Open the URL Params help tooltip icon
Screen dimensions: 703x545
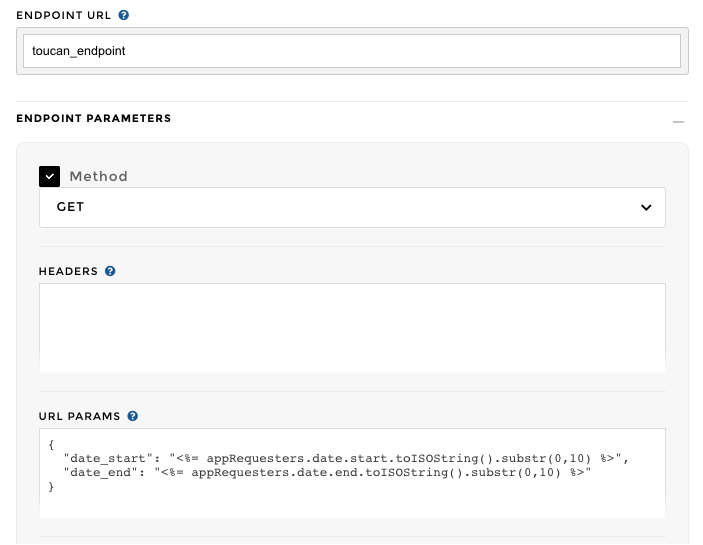click(x=133, y=416)
